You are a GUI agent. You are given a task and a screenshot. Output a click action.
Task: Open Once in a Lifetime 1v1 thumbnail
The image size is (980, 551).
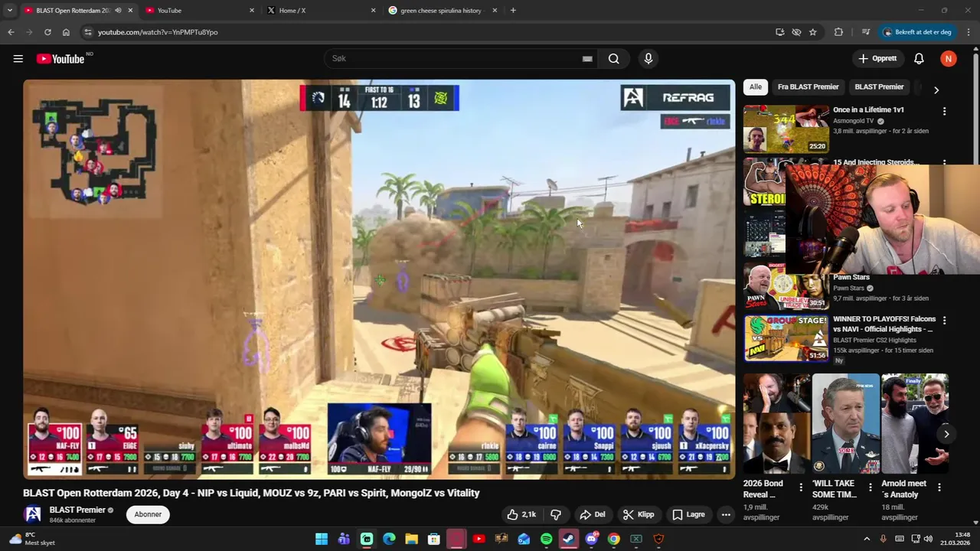click(x=786, y=129)
